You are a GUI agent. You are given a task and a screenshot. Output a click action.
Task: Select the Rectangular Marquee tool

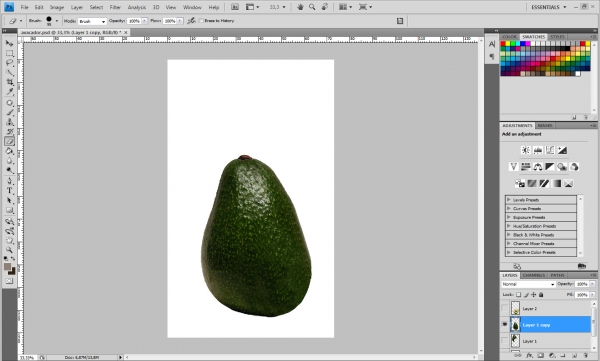point(9,53)
